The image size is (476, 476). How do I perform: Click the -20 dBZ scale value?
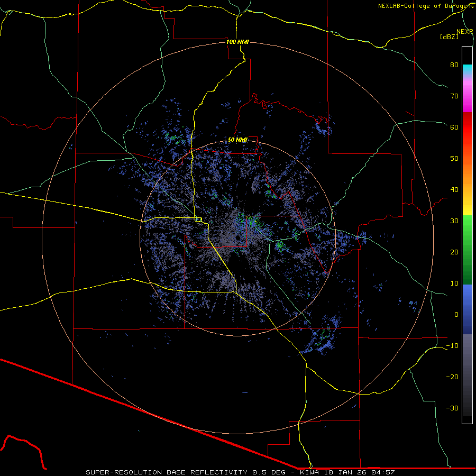tap(452, 377)
